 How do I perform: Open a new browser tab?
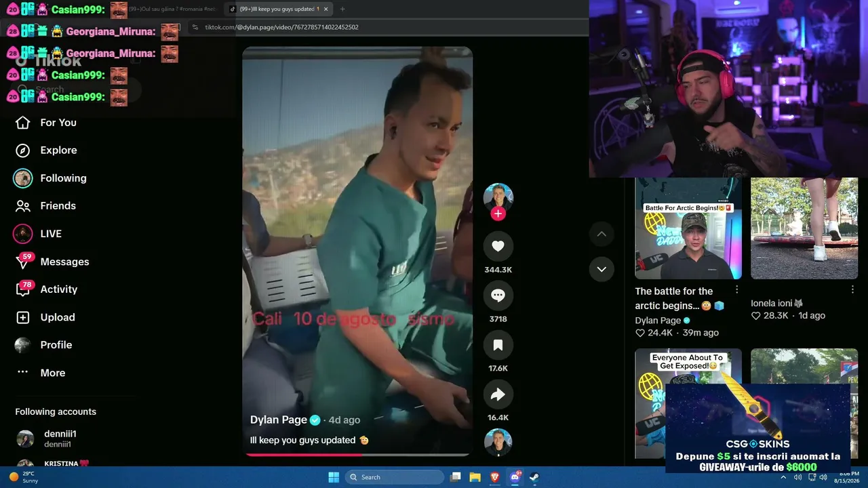[x=342, y=9]
